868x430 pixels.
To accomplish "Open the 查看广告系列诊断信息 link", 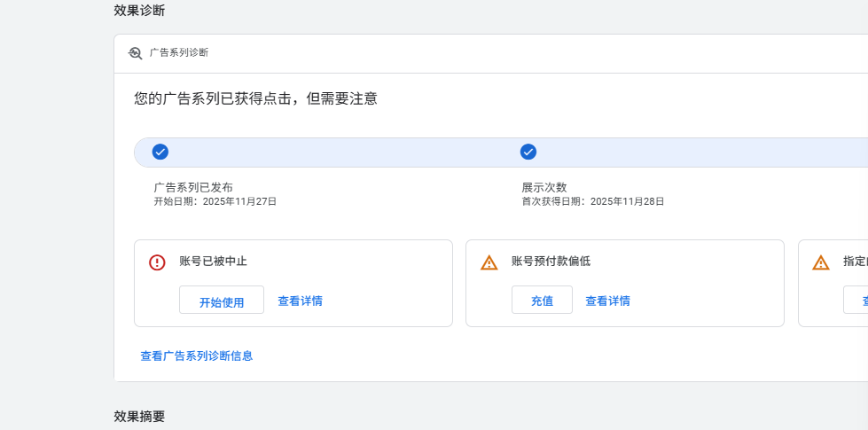I will coord(197,356).
